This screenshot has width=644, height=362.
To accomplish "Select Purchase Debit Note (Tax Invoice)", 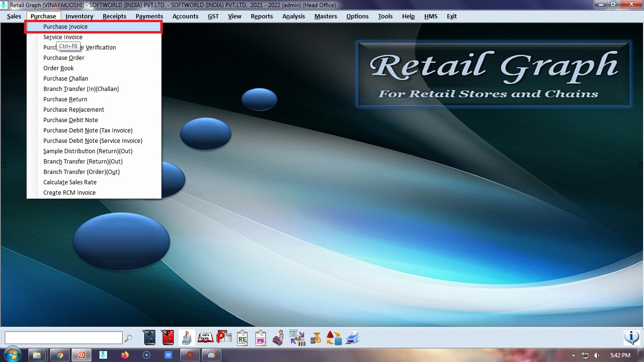I will tap(94, 131).
